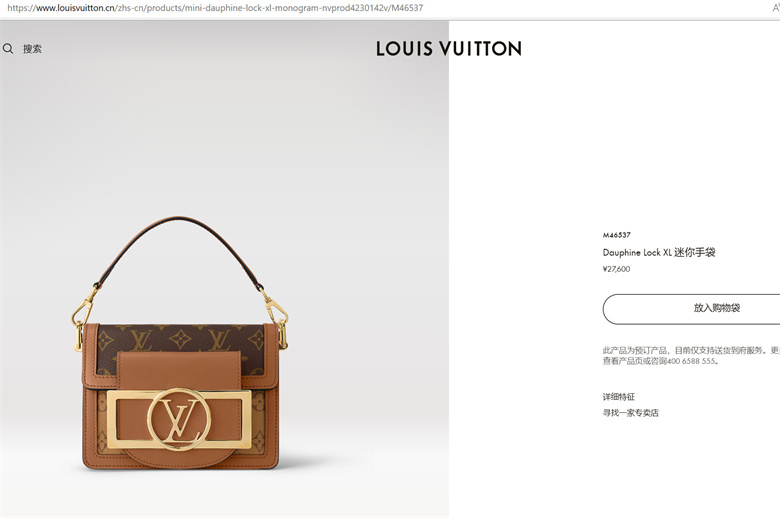Focus the browser address bar URL

click(215, 8)
